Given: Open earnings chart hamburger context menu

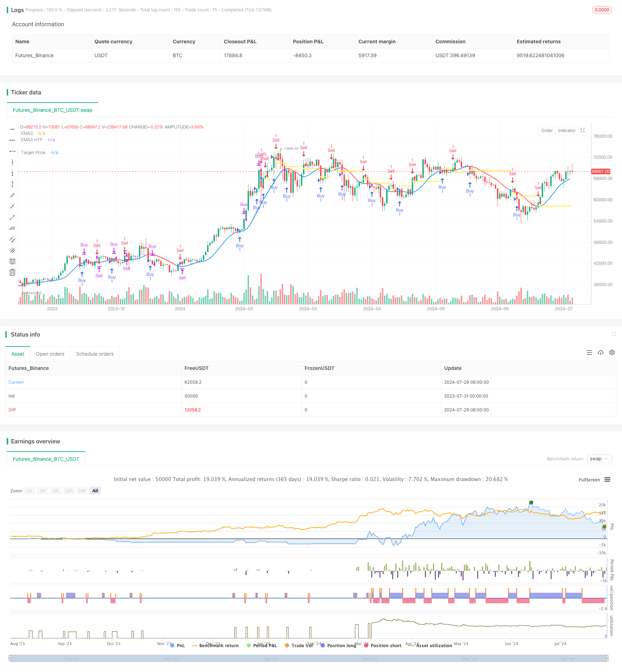Looking at the screenshot, I should click(x=607, y=480).
